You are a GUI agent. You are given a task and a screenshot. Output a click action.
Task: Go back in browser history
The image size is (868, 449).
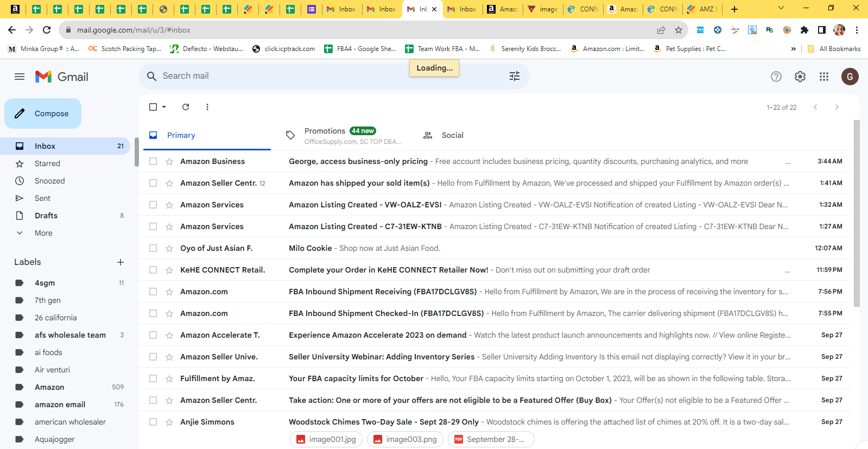pos(12,30)
